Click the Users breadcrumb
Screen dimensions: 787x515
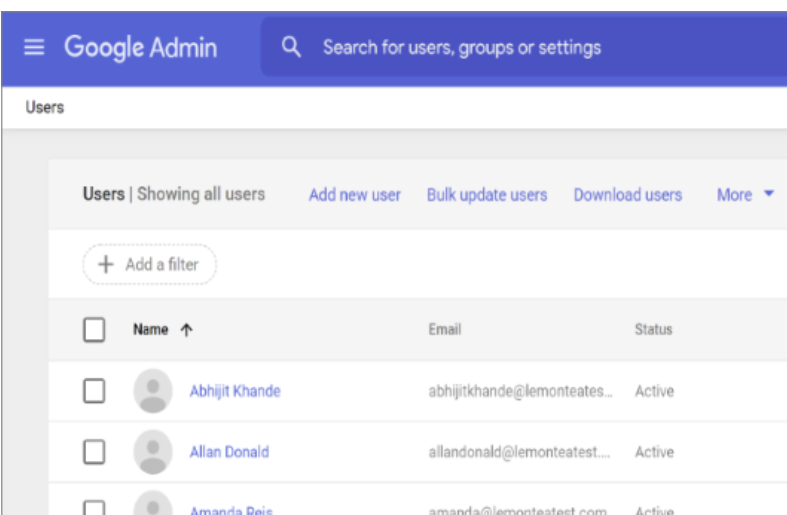click(x=45, y=107)
